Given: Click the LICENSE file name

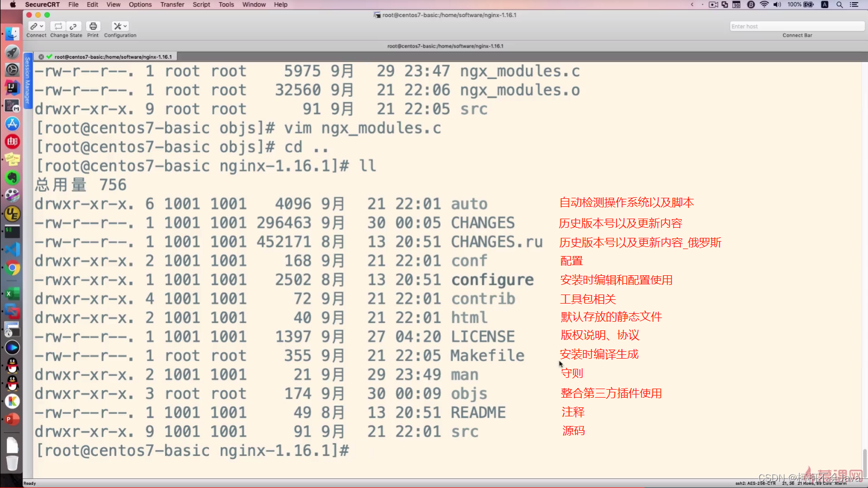Looking at the screenshot, I should [483, 337].
